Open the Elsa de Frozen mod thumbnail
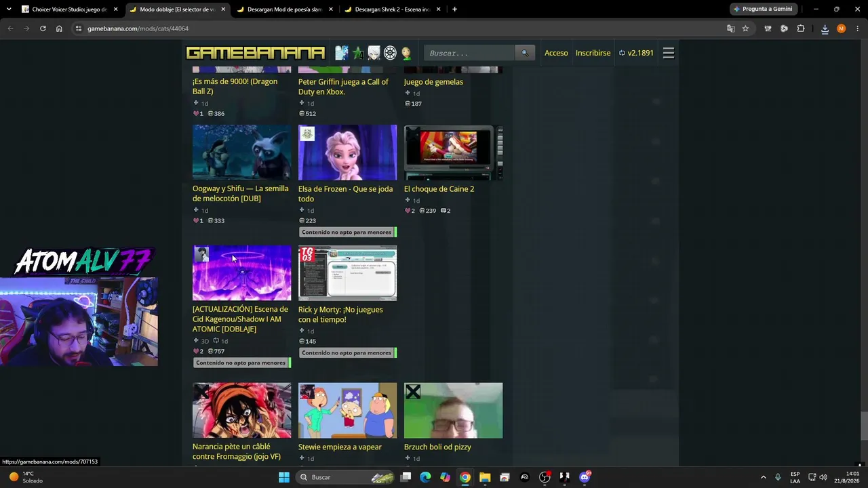 click(x=347, y=152)
